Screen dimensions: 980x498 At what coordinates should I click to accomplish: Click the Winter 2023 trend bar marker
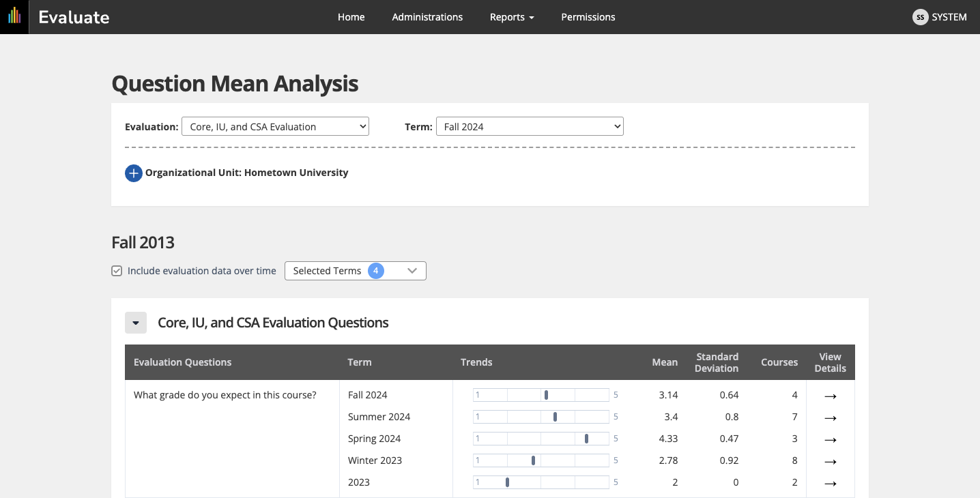click(533, 460)
